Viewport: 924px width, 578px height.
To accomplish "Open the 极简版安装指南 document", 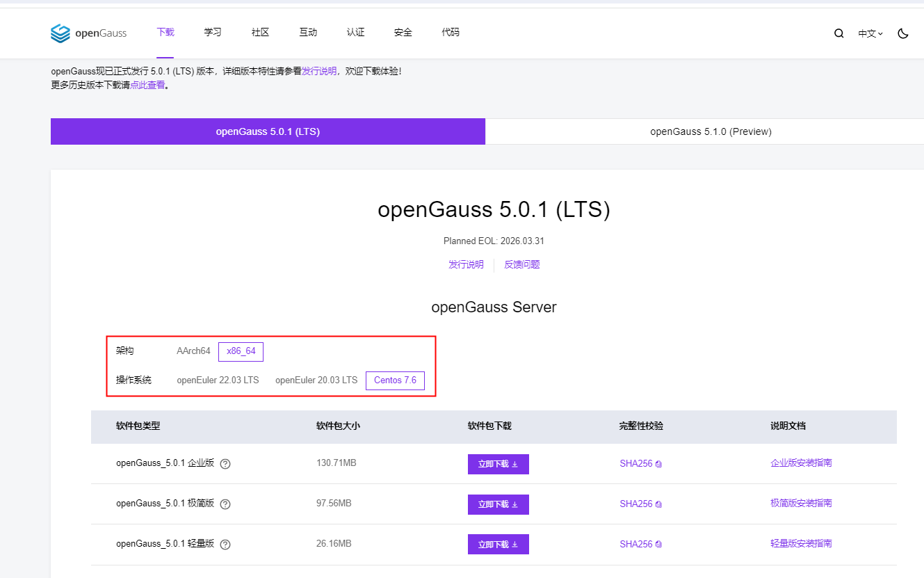I will [x=801, y=503].
